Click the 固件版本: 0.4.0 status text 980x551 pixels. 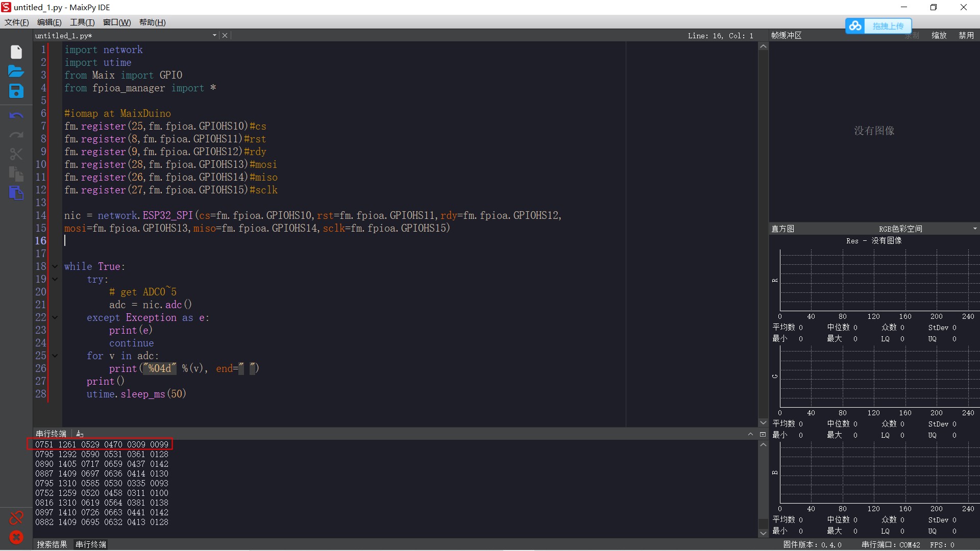point(813,545)
